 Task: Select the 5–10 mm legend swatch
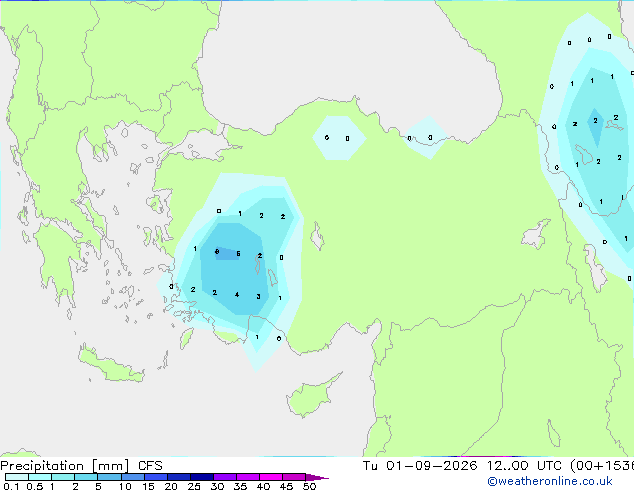109,477
